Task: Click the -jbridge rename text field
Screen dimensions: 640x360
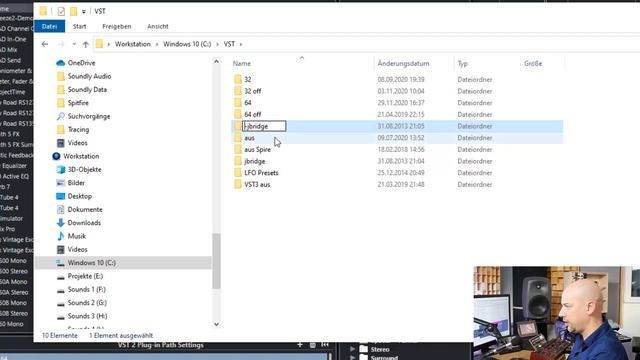Action: [264, 126]
